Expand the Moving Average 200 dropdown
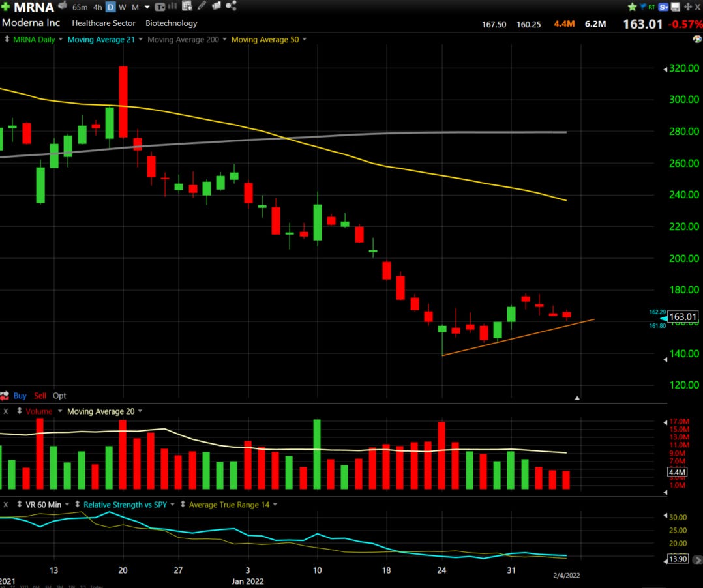Screen dimensions: 703x588 (224, 39)
